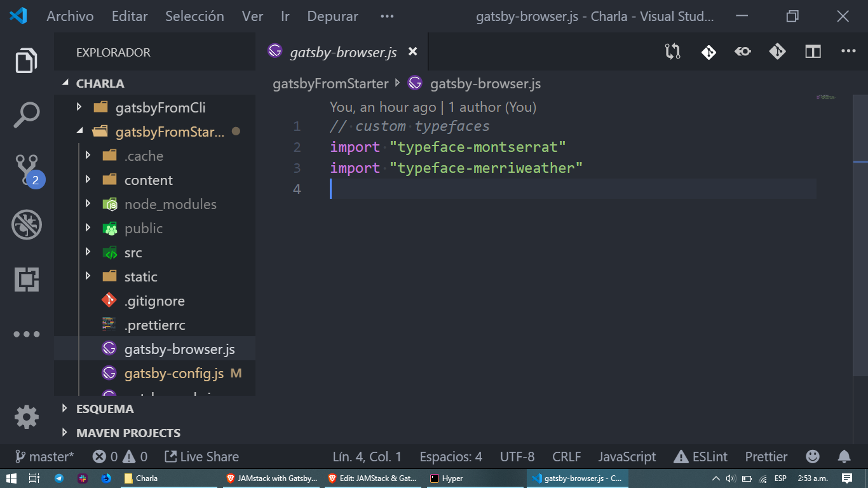Expand the ESQUEMA panel

tap(154, 409)
